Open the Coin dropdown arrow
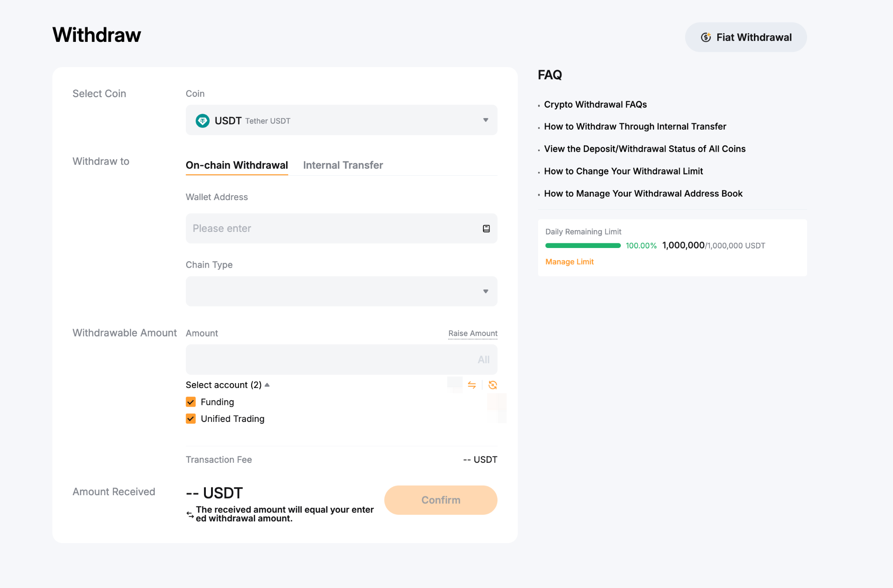 coord(485,120)
